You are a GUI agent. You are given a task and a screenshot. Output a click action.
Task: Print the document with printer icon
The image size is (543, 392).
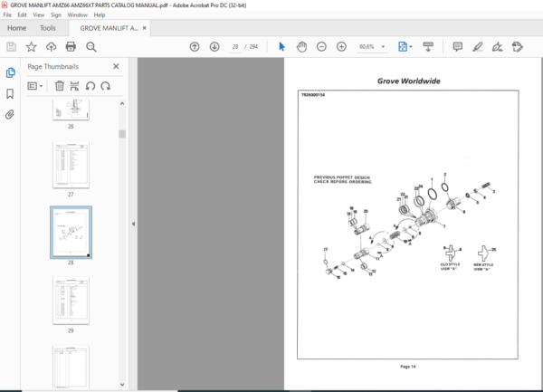[x=71, y=47]
